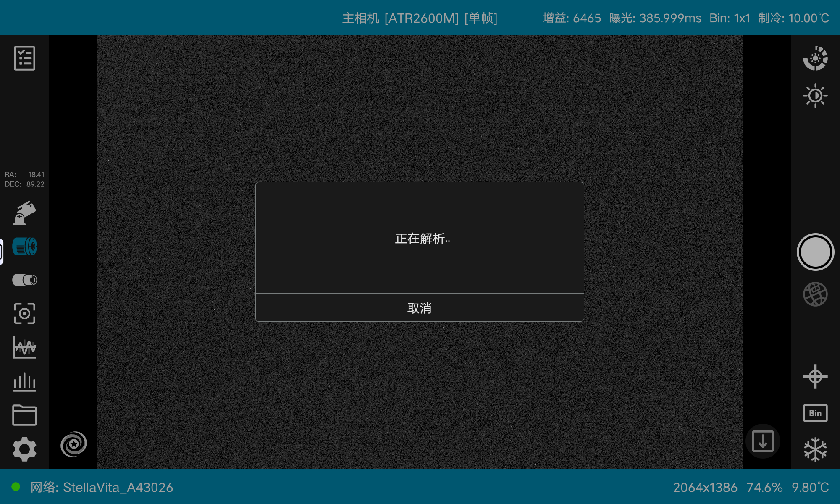Click the plate solve globe icon
This screenshot has width=840, height=504.
click(x=815, y=294)
